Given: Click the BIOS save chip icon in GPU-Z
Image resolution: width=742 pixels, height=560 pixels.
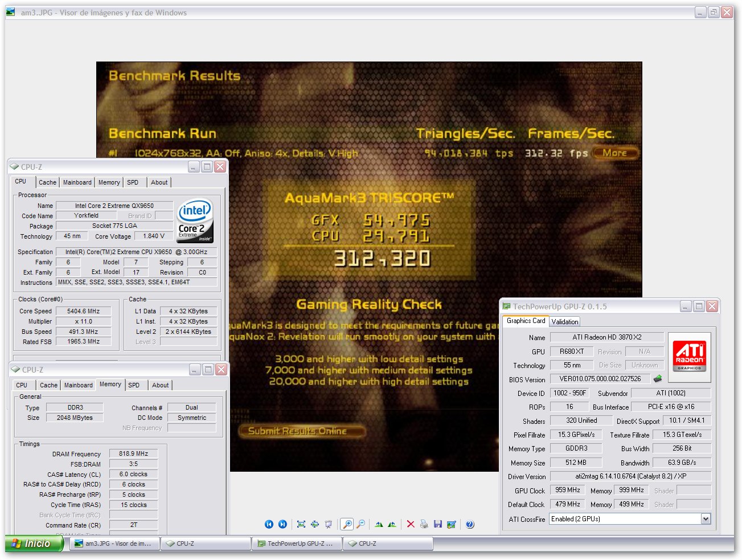Looking at the screenshot, I should pyautogui.click(x=658, y=378).
